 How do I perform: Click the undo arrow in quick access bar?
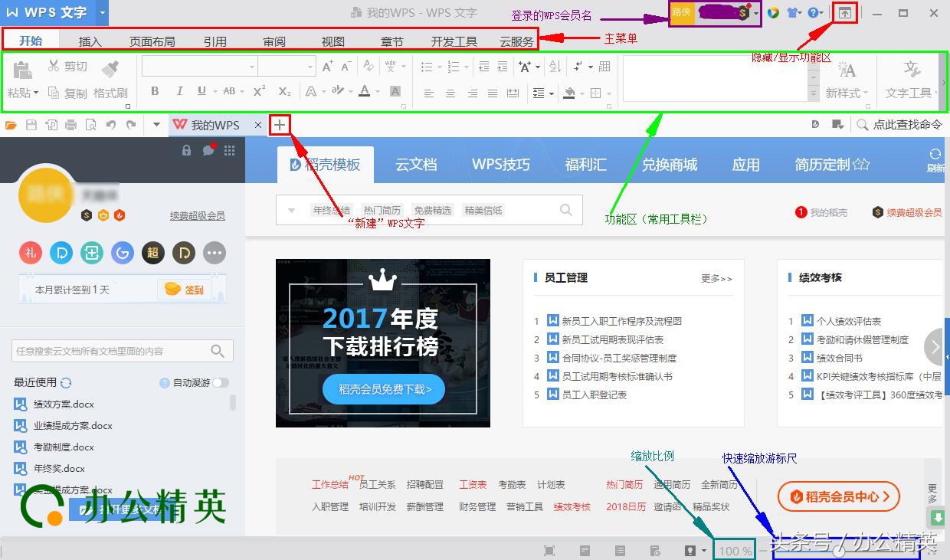[x=111, y=125]
